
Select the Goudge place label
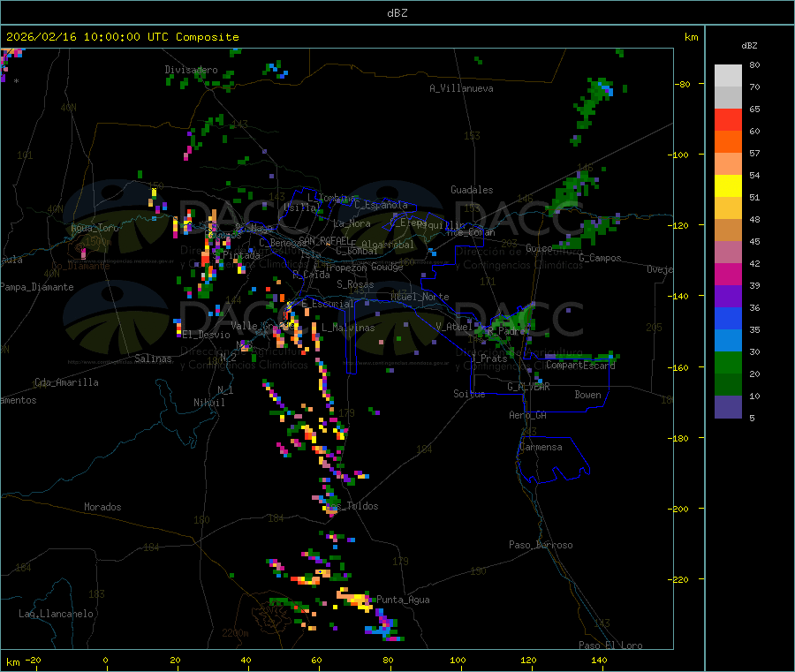coord(387,267)
